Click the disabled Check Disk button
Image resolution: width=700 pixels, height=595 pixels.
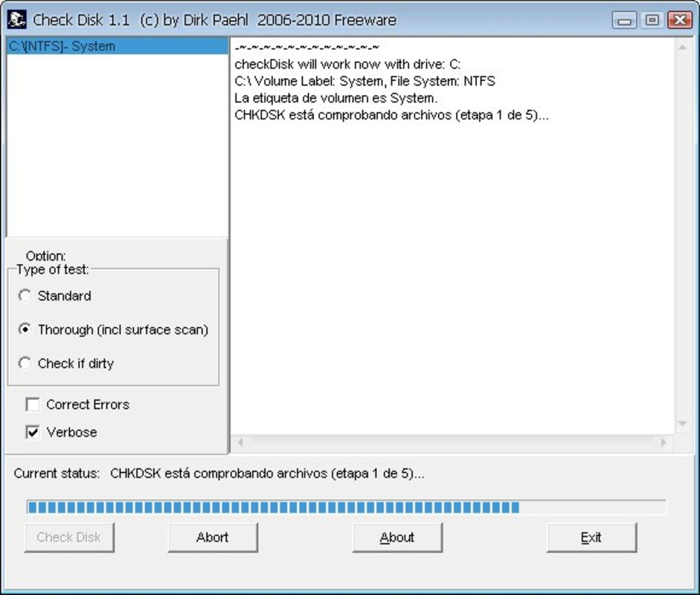coord(69,538)
